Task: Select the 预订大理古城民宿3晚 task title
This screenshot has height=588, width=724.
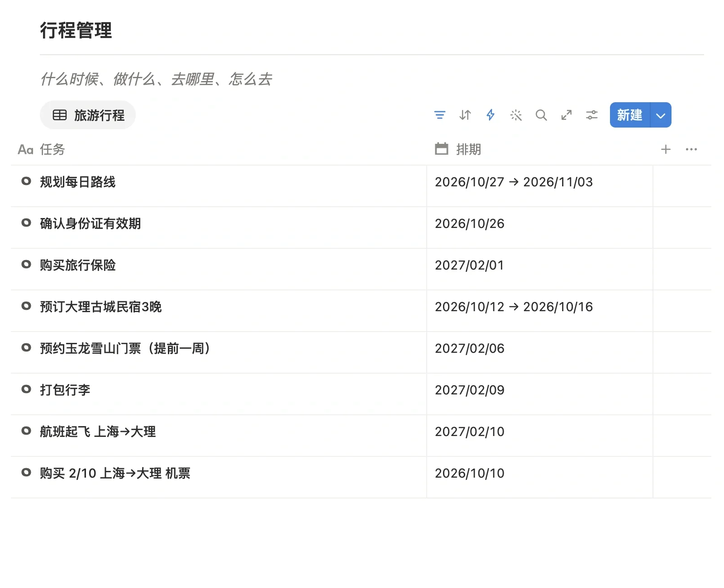Action: tap(100, 307)
